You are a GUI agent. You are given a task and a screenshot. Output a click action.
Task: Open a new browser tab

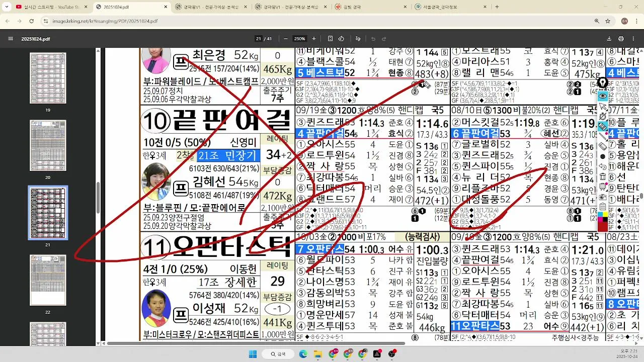497,7
